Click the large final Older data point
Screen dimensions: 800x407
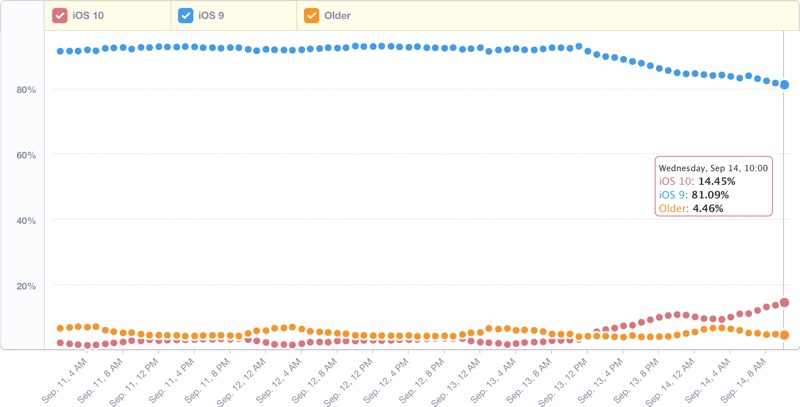click(784, 335)
